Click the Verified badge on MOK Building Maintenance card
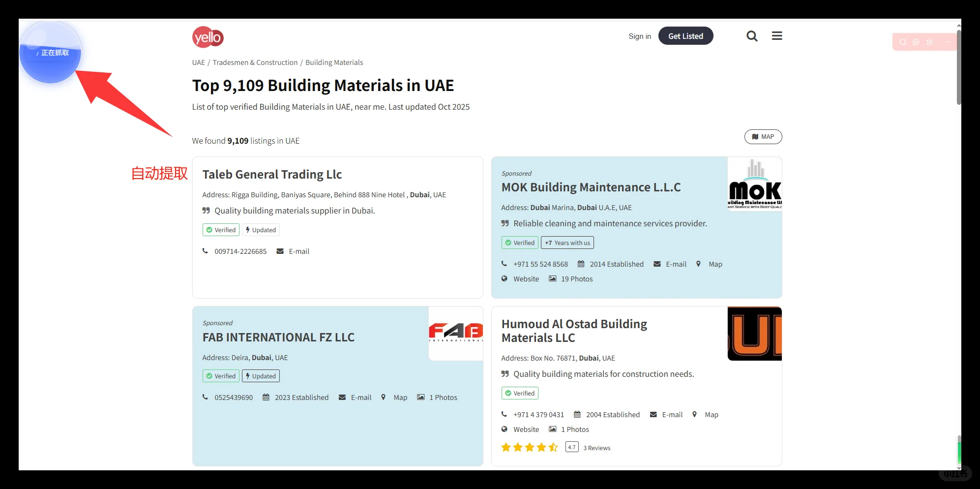Viewport: 980px width, 489px height. tap(520, 243)
